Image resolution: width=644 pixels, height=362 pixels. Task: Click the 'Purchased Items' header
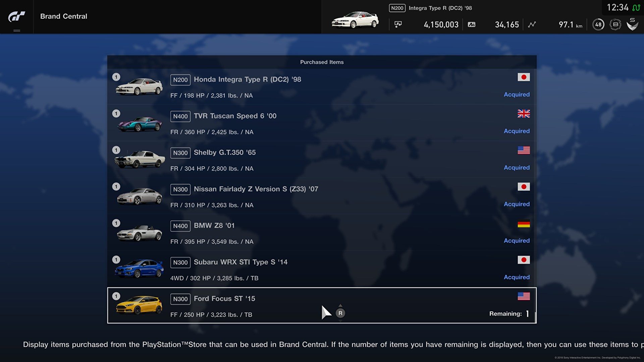[x=322, y=62]
